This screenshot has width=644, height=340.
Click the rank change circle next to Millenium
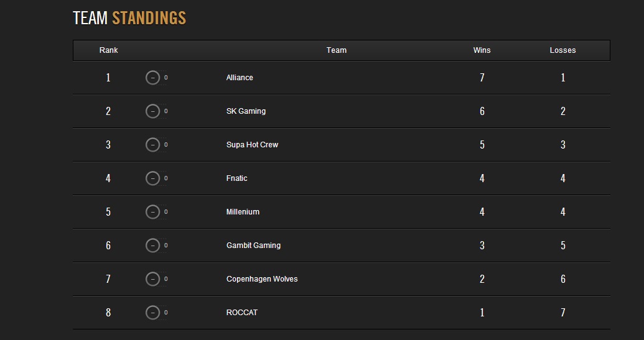point(152,212)
